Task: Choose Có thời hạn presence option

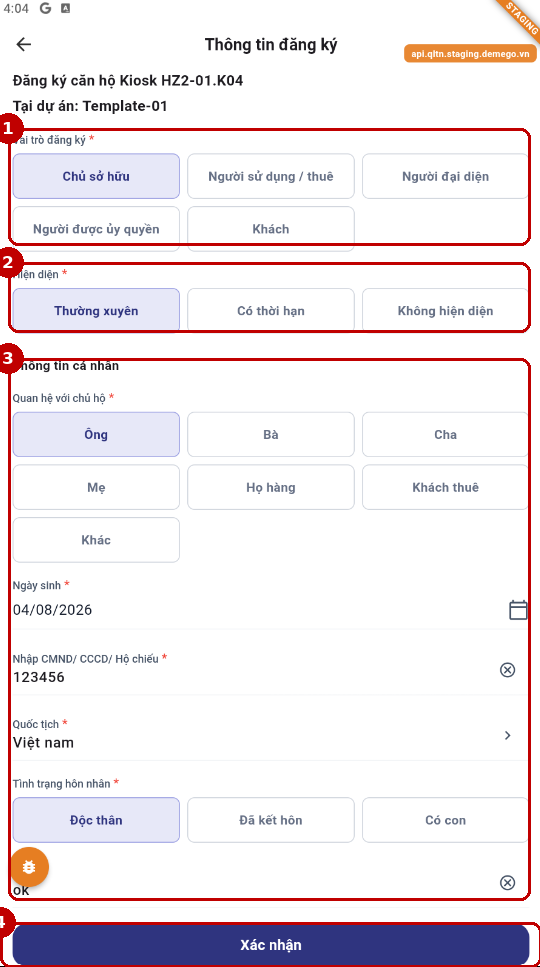Action: coord(271,311)
